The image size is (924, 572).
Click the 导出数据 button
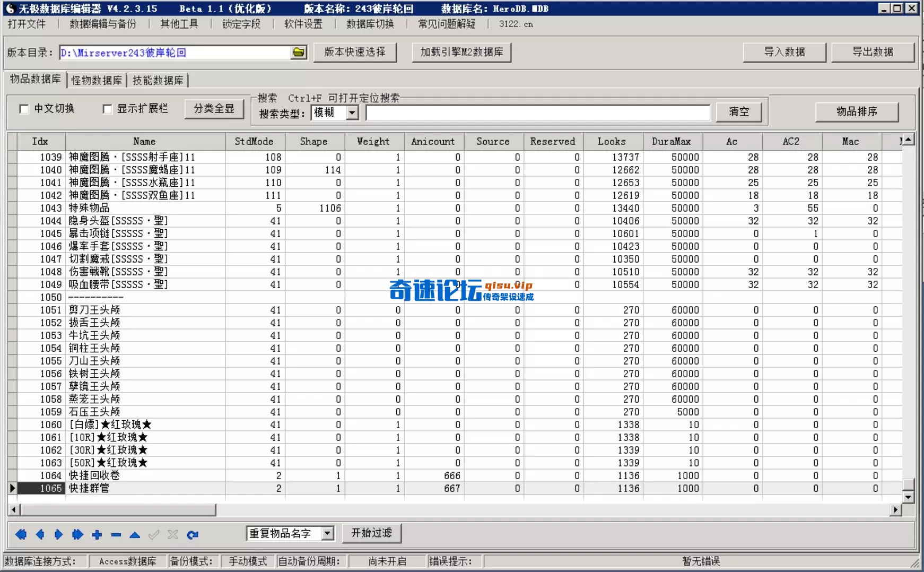tap(873, 52)
